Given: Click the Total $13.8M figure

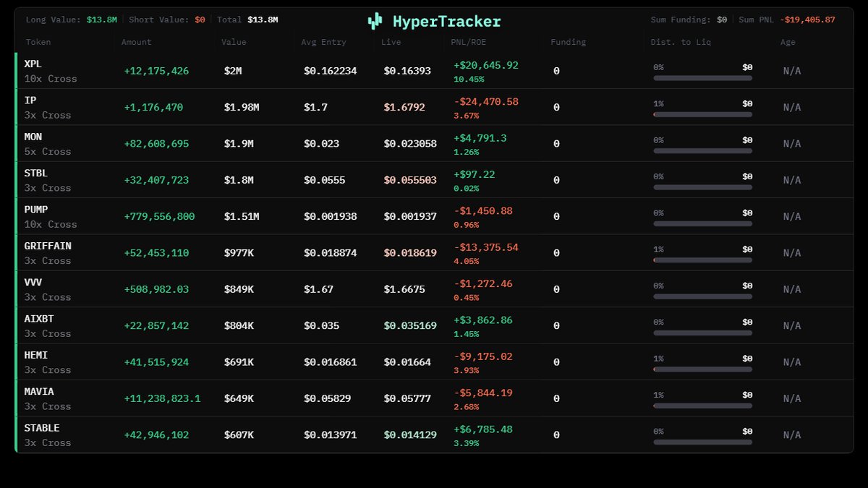Looking at the screenshot, I should click(x=263, y=20).
